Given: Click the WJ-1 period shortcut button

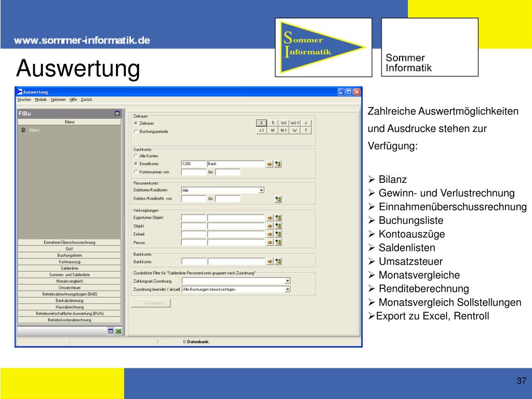Looking at the screenshot, I should coord(295,123).
